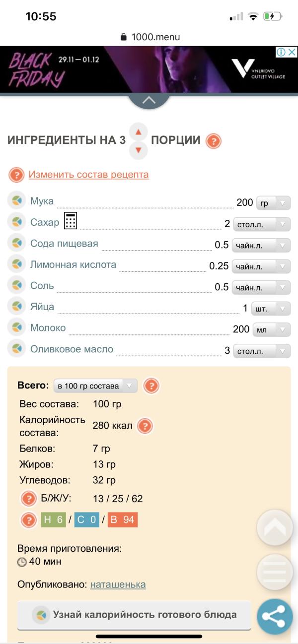Open unit dropdown for Мука (гр)
The width and height of the screenshot is (298, 644).
point(273,203)
